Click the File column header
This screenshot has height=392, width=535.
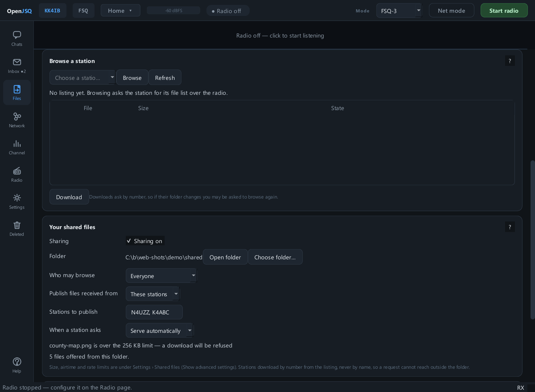click(x=88, y=108)
